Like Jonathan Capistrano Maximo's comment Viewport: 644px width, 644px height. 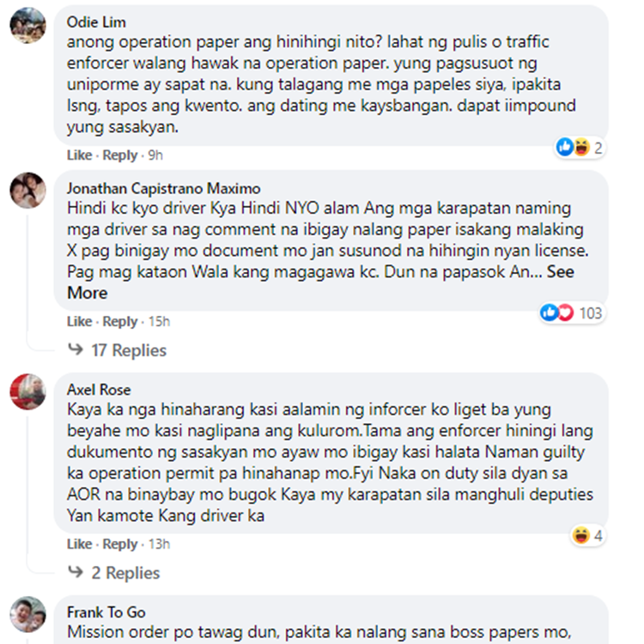pyautogui.click(x=79, y=322)
